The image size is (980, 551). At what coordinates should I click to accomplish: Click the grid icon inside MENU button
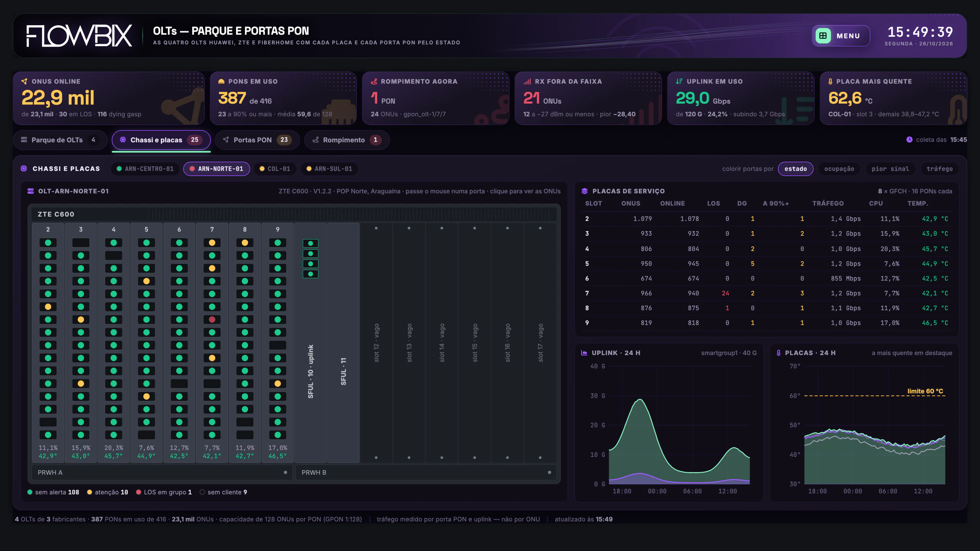(823, 36)
